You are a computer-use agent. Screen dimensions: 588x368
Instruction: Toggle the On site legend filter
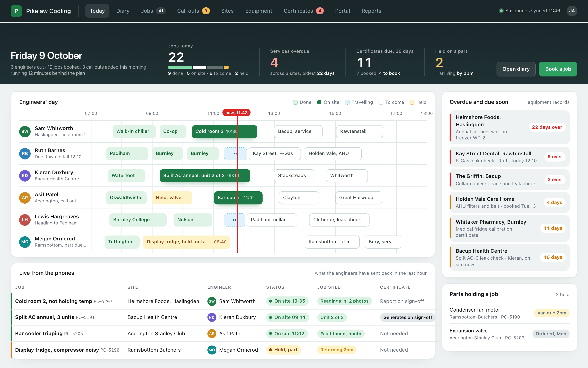coord(328,102)
